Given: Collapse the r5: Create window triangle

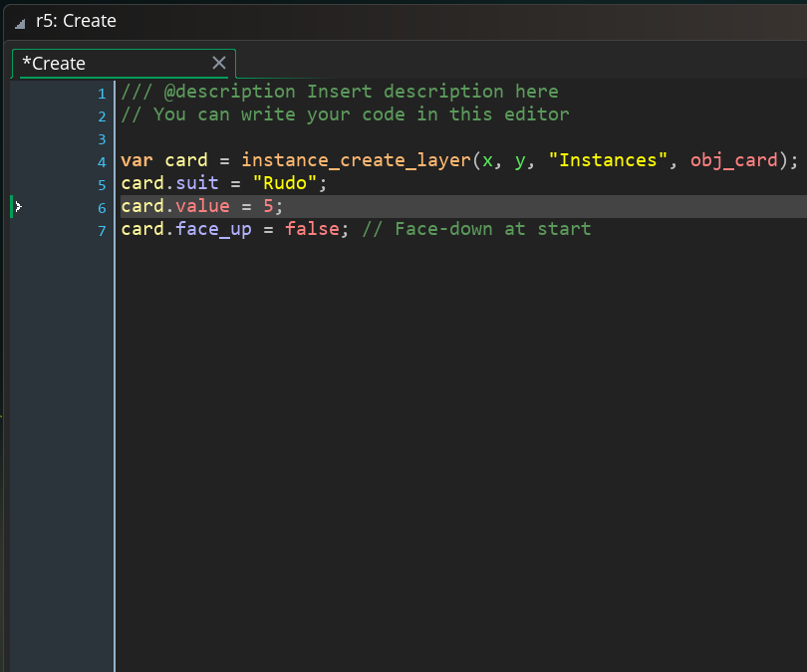Looking at the screenshot, I should click(x=20, y=24).
